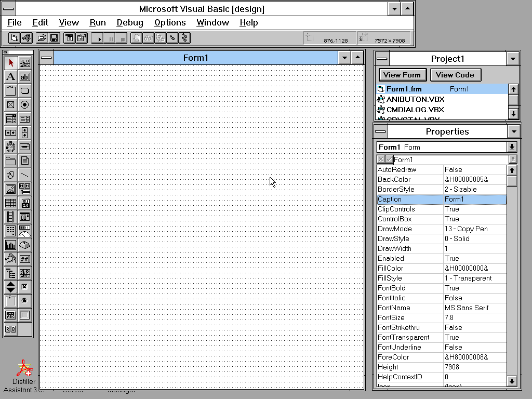Select the Spin button tool (up/down arrows)

[x=10, y=287]
